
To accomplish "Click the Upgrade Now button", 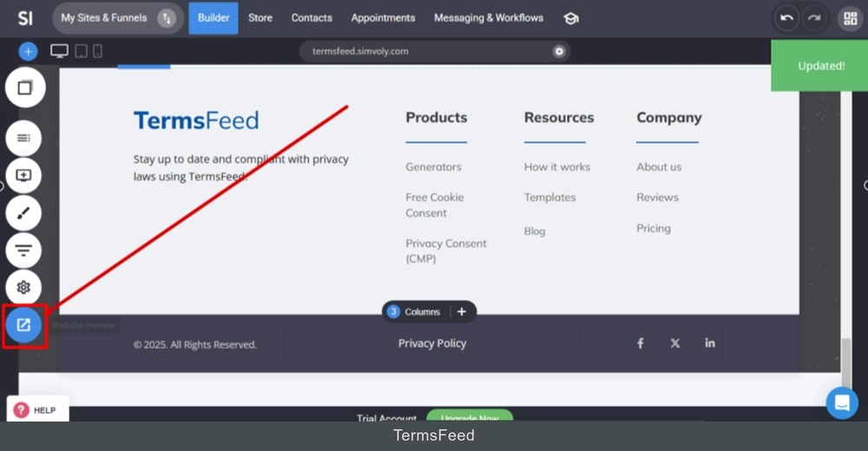I will [470, 416].
